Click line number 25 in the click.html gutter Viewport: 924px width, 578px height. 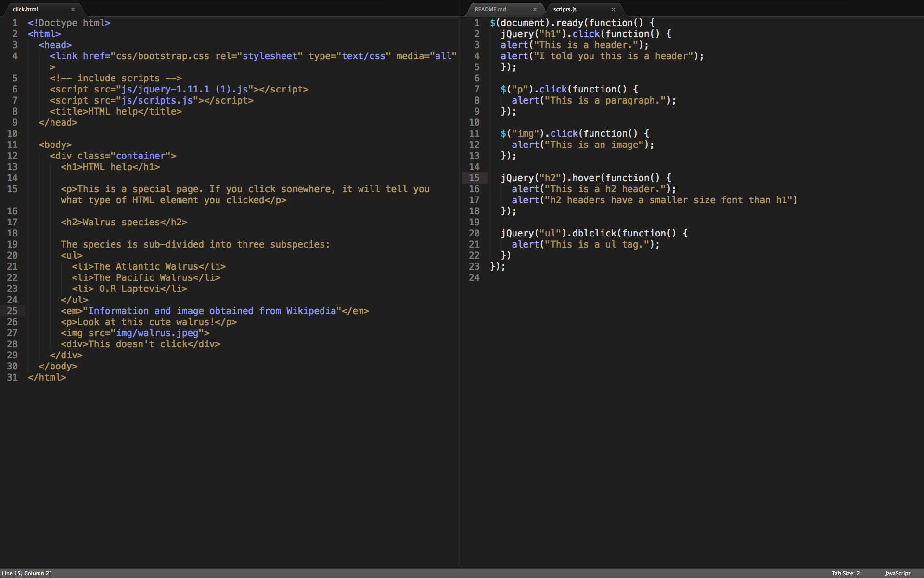point(12,311)
